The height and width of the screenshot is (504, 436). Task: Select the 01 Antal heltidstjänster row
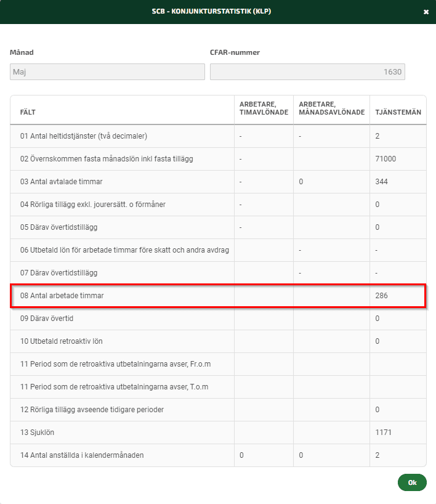(218, 136)
